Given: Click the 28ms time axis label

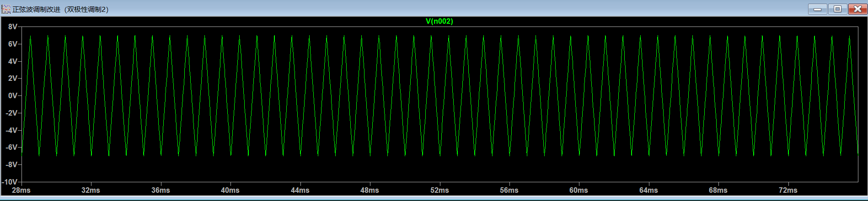Looking at the screenshot, I should click(21, 190).
